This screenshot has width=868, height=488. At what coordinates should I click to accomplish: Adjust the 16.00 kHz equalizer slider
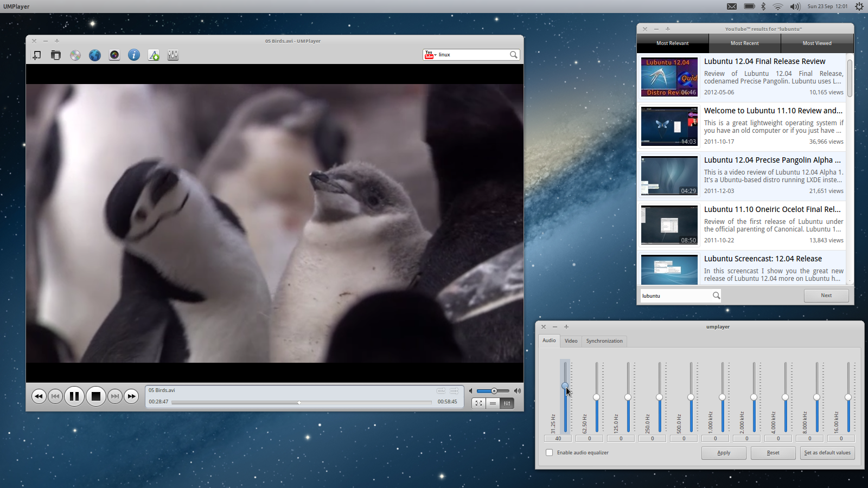click(848, 397)
